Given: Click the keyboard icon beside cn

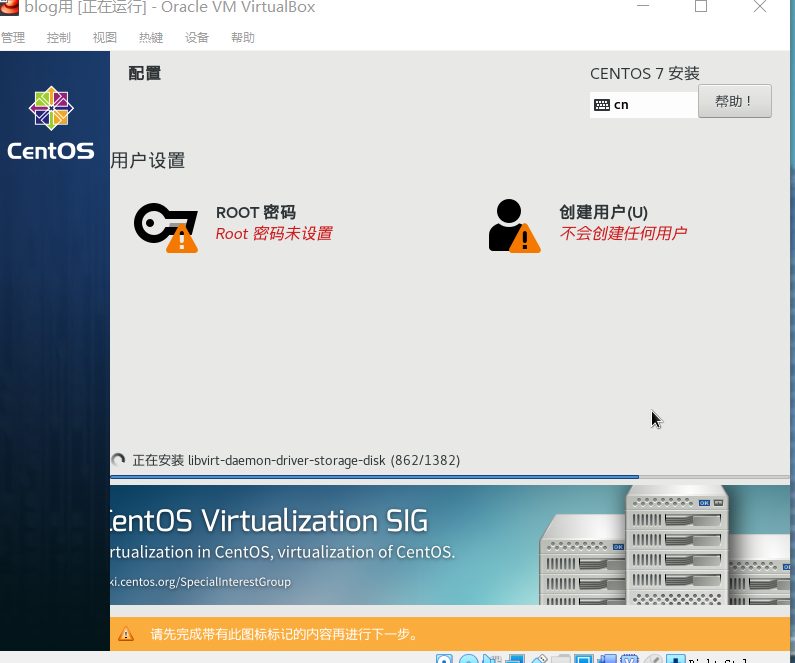Looking at the screenshot, I should [x=602, y=105].
